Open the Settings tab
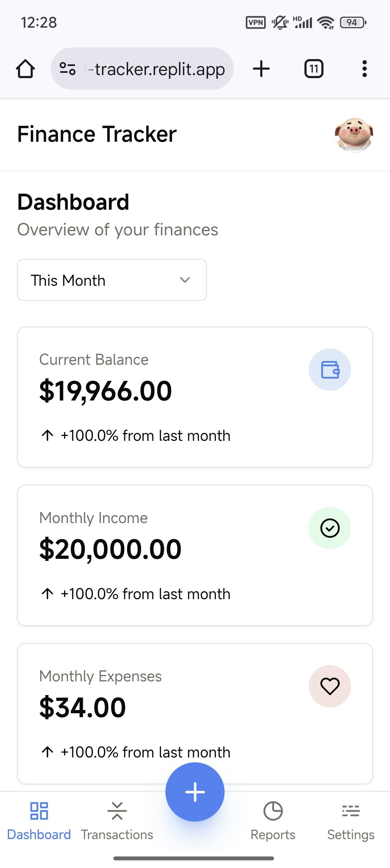Image resolution: width=390 pixels, height=868 pixels. pos(351,820)
